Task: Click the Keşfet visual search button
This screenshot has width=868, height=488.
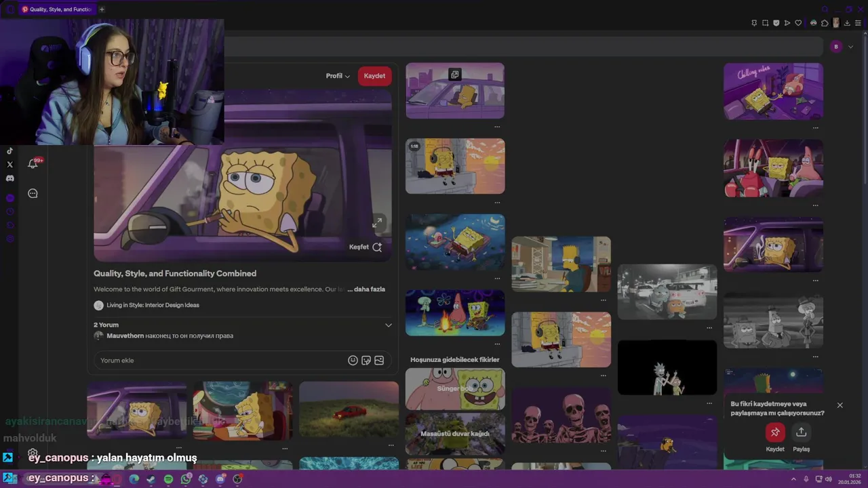Action: tap(366, 247)
